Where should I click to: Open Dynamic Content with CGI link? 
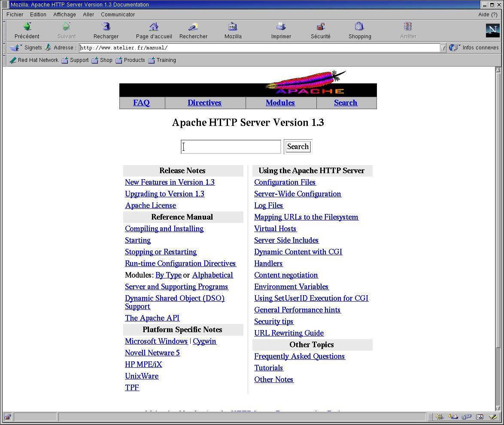[298, 252]
